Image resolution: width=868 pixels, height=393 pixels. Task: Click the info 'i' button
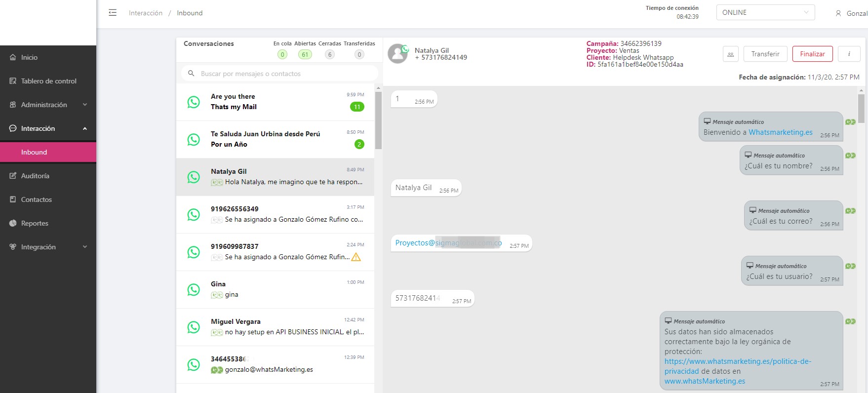tap(849, 54)
